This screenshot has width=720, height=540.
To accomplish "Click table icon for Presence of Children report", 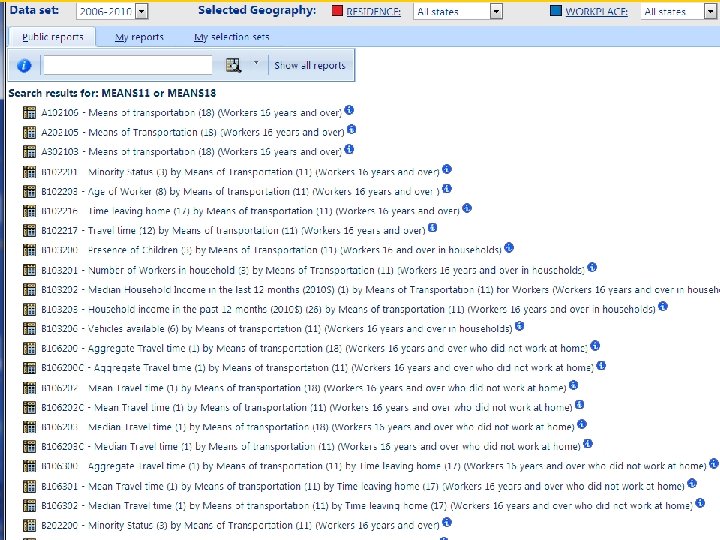I will pyautogui.click(x=29, y=250).
